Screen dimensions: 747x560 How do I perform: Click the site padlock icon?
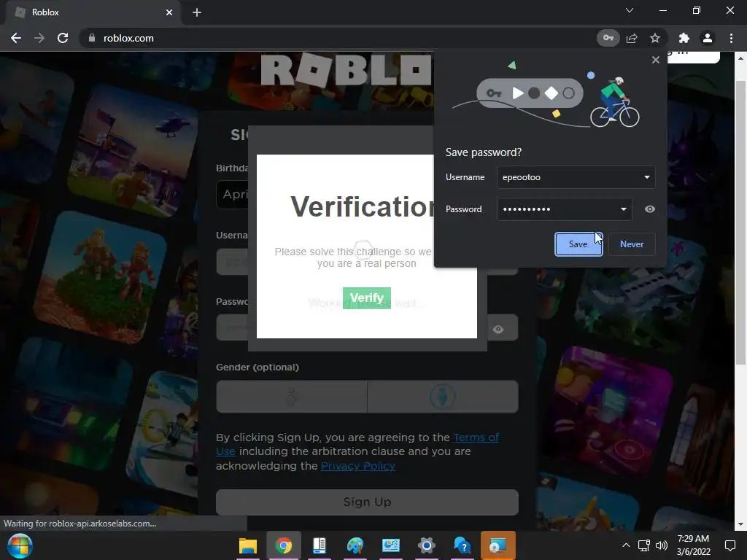[x=92, y=38]
